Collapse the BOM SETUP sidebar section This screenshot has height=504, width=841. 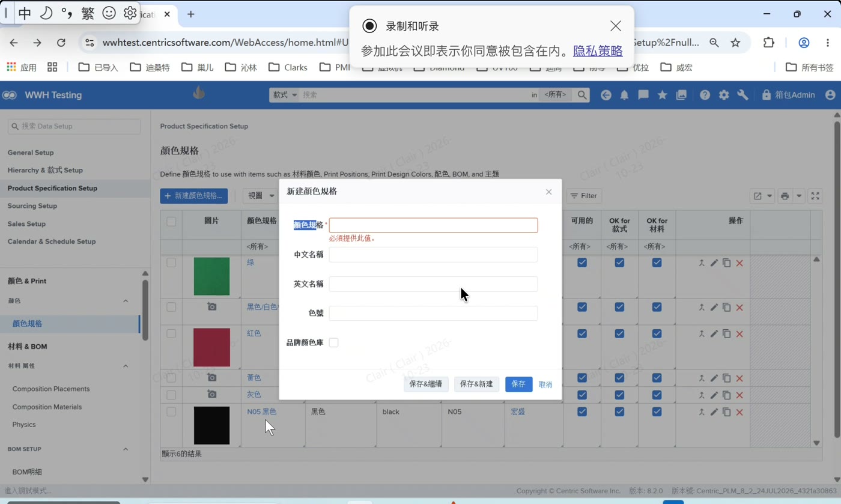[126, 449]
